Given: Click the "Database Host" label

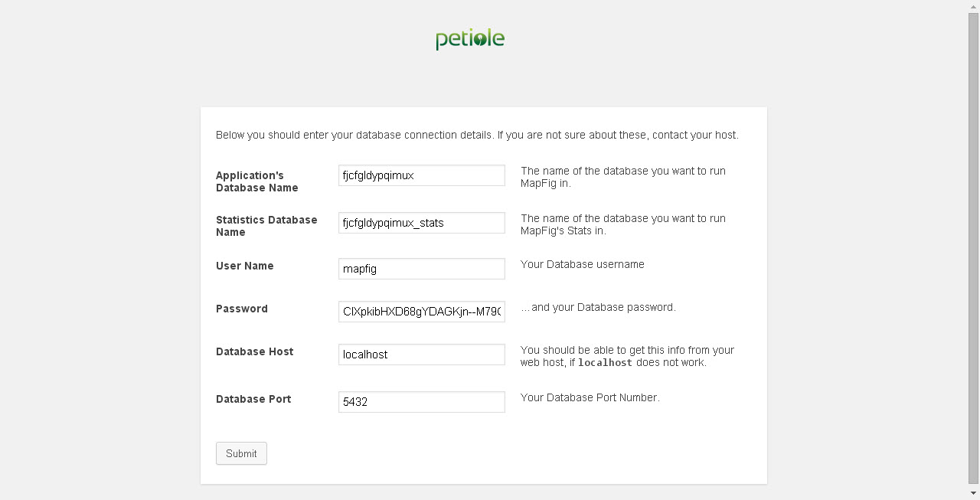Looking at the screenshot, I should tap(255, 351).
